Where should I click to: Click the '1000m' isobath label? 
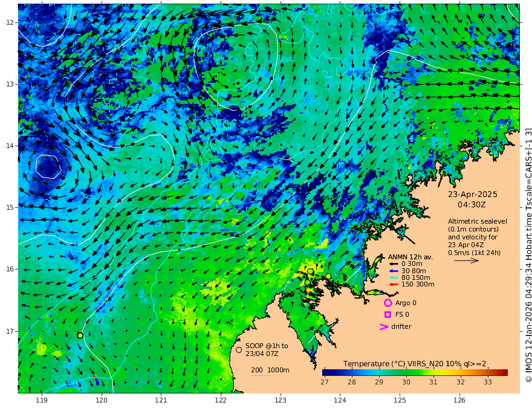[278, 370]
